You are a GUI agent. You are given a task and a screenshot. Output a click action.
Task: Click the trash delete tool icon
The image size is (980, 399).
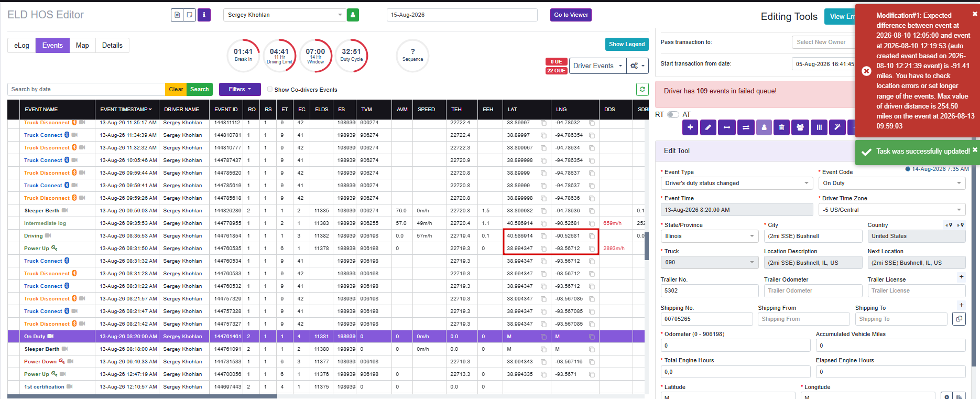(781, 127)
